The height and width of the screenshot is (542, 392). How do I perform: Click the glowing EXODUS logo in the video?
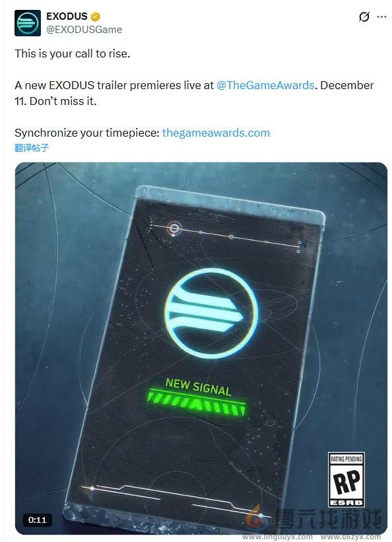point(211,313)
